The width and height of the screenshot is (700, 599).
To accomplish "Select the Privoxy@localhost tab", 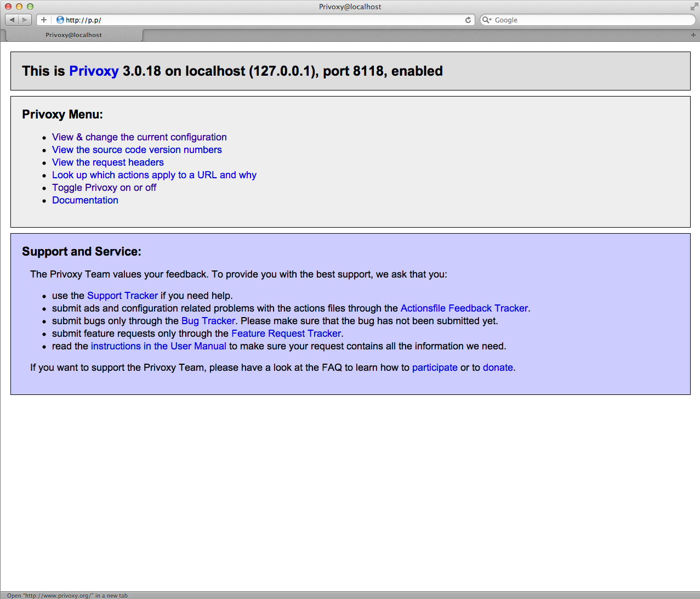I will point(73,35).
